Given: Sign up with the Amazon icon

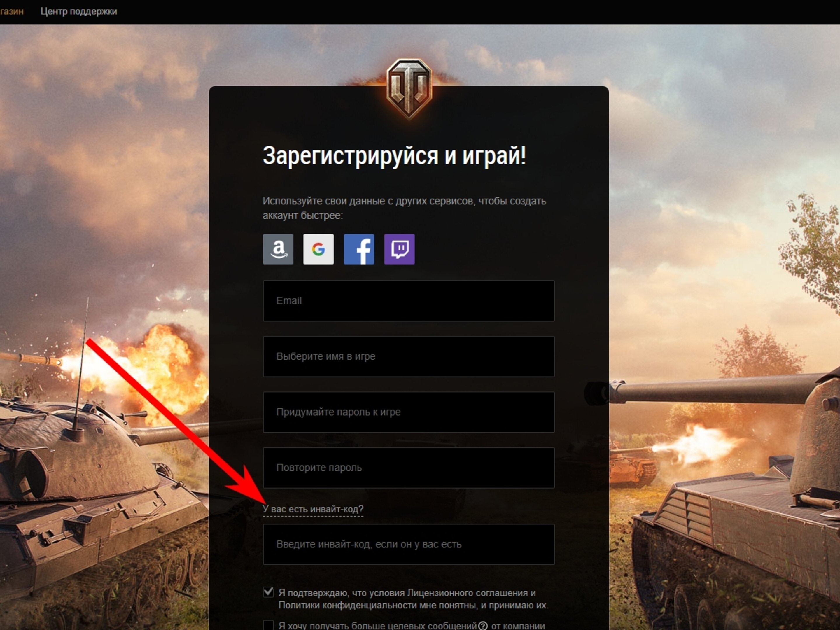Looking at the screenshot, I should [278, 249].
